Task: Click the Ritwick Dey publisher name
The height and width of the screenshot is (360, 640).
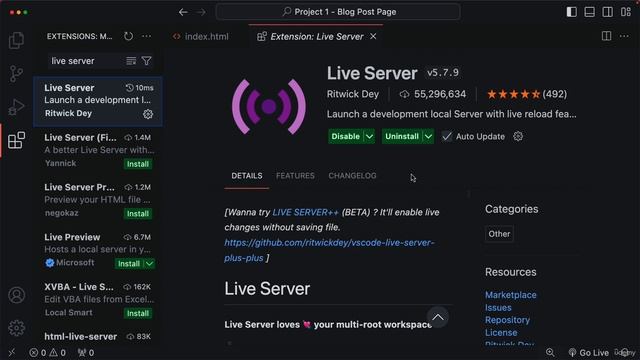Action: pyautogui.click(x=353, y=94)
